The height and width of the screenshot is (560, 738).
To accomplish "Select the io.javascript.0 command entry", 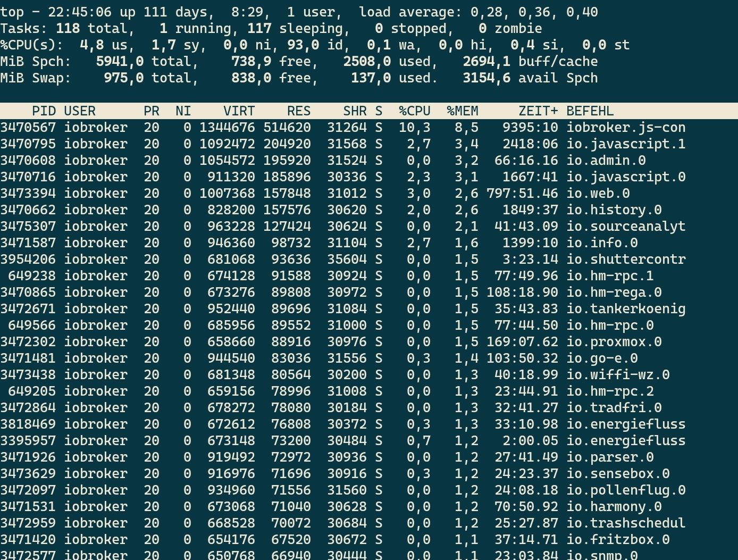I will (626, 177).
